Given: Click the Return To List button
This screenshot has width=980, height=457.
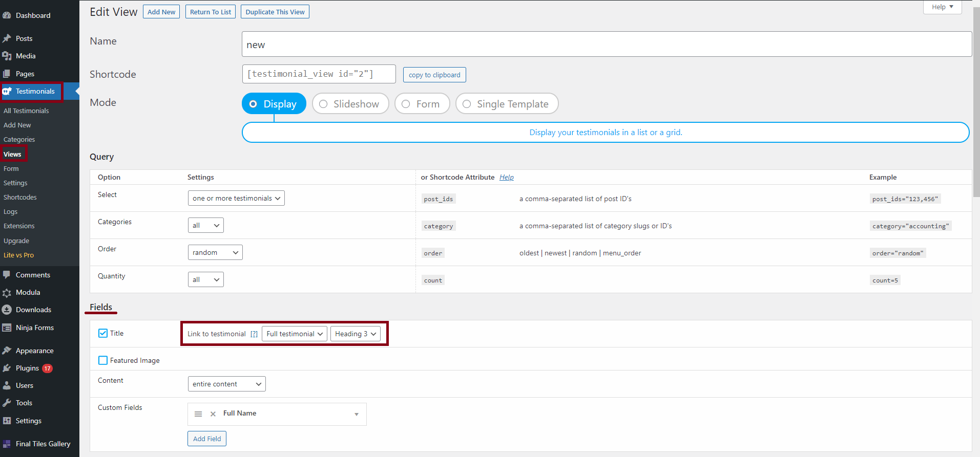Looking at the screenshot, I should [211, 12].
